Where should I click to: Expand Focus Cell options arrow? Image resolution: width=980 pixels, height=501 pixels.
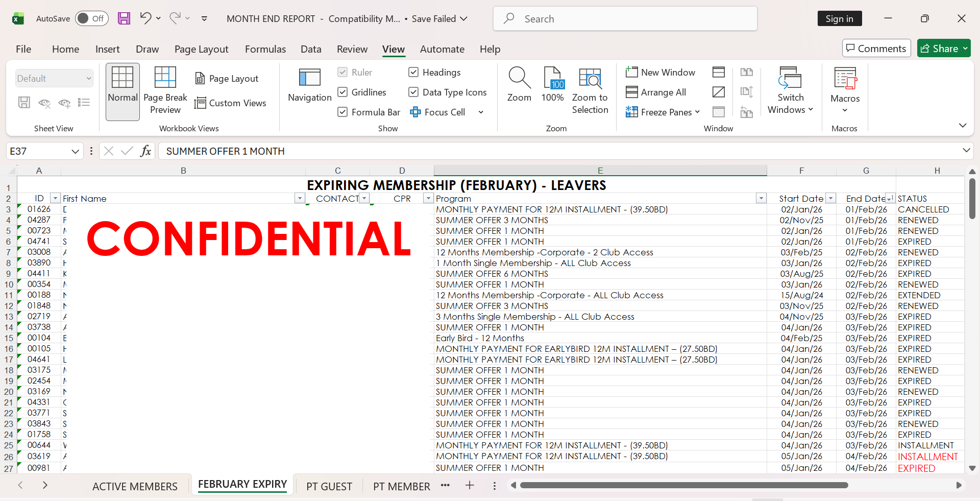(481, 112)
